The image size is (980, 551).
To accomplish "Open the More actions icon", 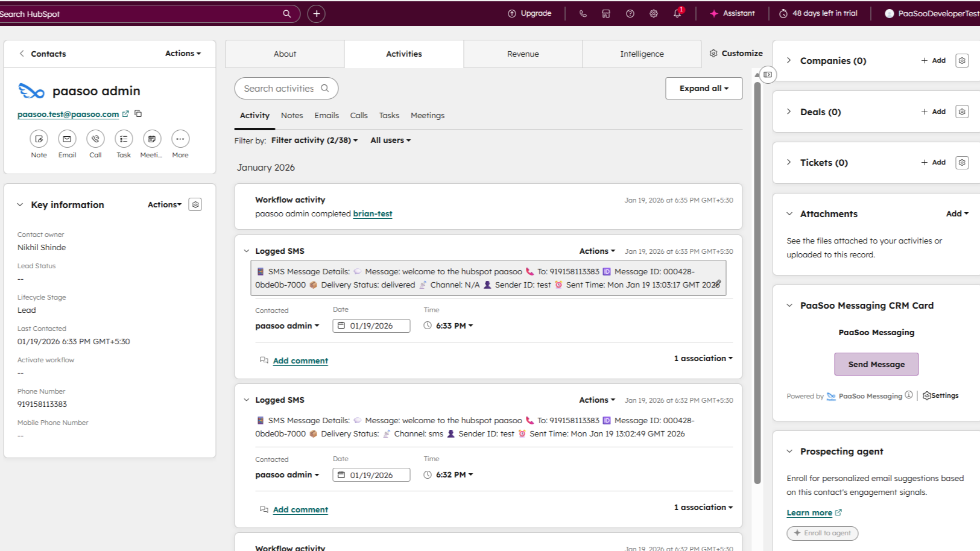I will tap(180, 140).
